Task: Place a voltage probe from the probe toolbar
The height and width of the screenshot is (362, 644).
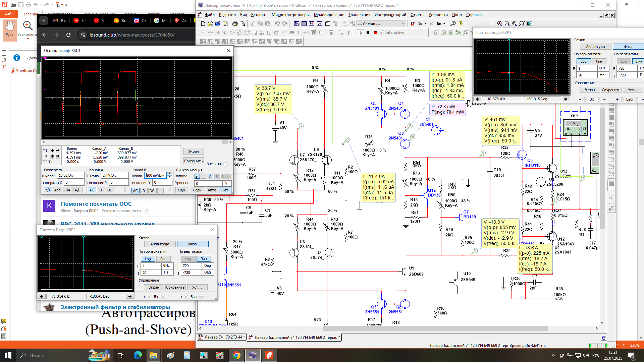Action: [436, 33]
